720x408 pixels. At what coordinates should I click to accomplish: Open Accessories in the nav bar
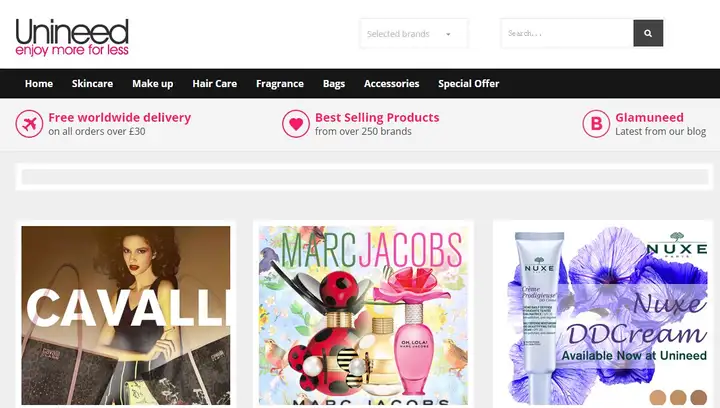391,84
